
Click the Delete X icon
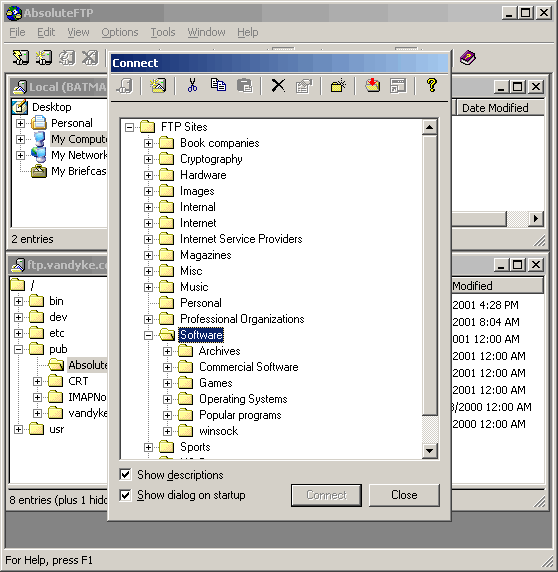pyautogui.click(x=278, y=86)
